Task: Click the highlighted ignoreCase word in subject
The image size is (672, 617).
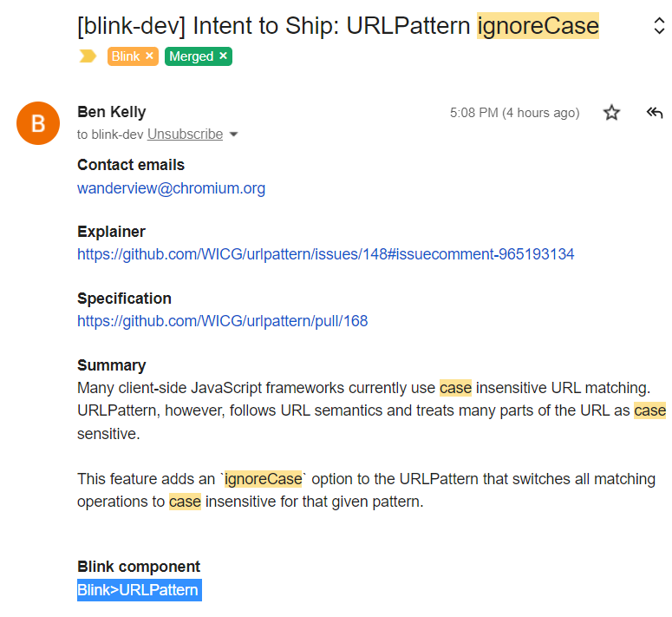Action: pyautogui.click(x=538, y=26)
